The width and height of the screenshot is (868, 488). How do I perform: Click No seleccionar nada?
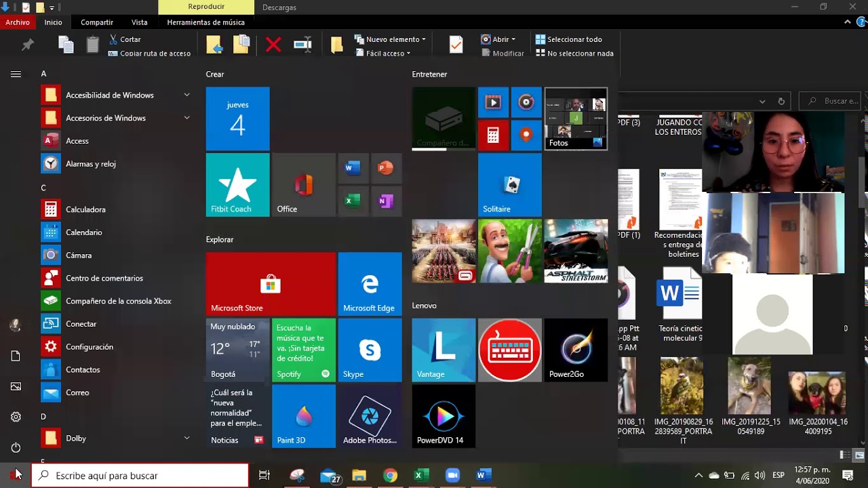coord(574,54)
